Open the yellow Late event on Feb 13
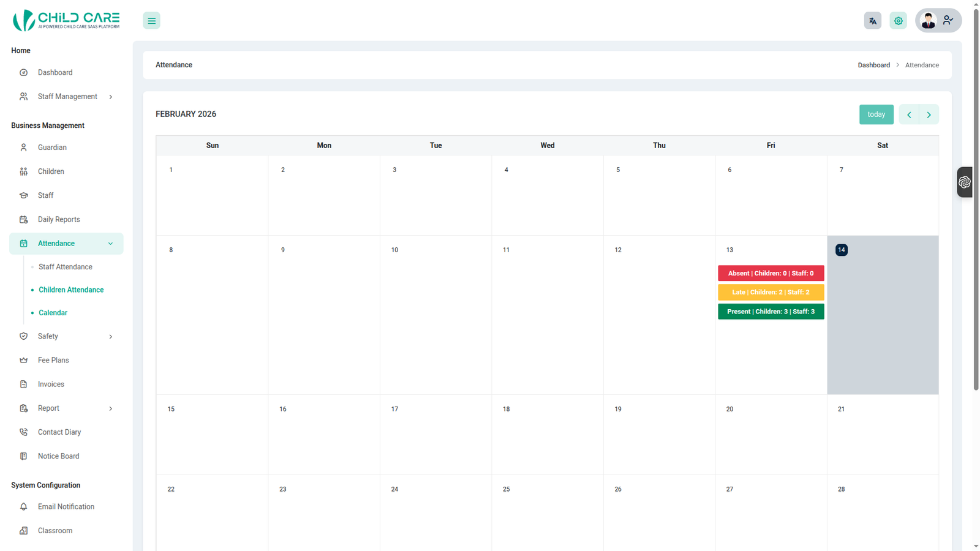 (771, 292)
